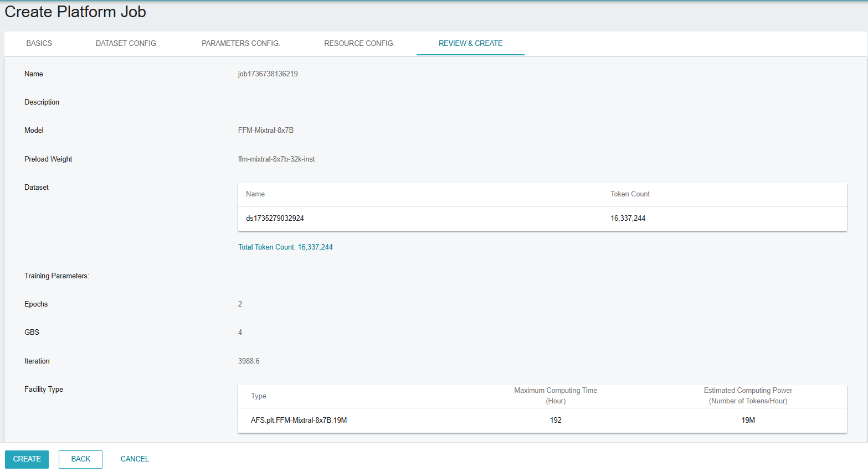
Task: Click the Dataset field label
Action: point(37,187)
